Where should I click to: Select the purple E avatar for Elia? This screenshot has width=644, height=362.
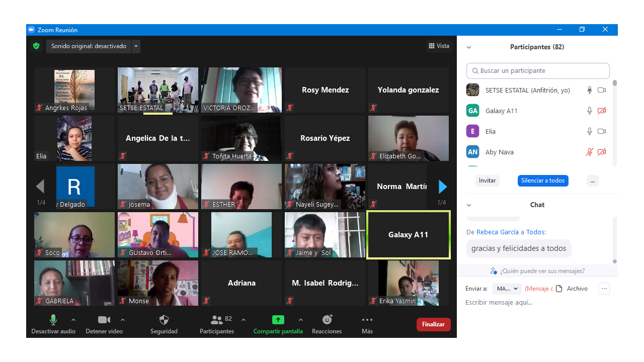coord(472,131)
